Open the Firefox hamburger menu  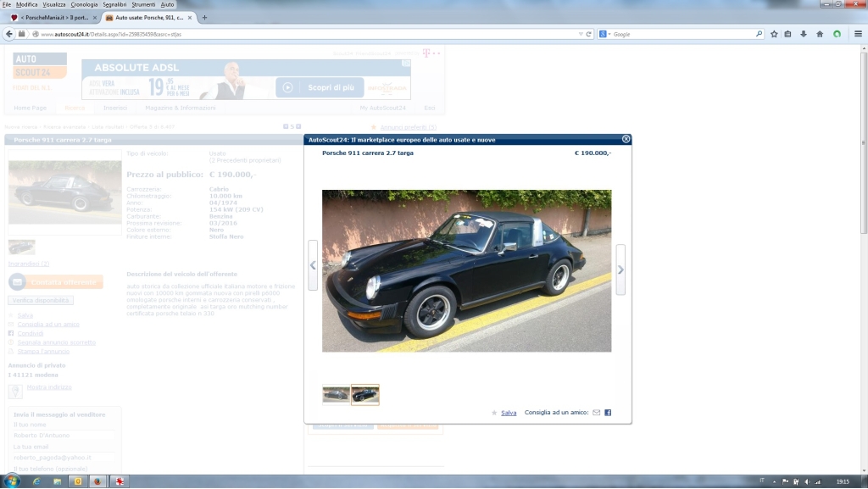[x=858, y=34]
